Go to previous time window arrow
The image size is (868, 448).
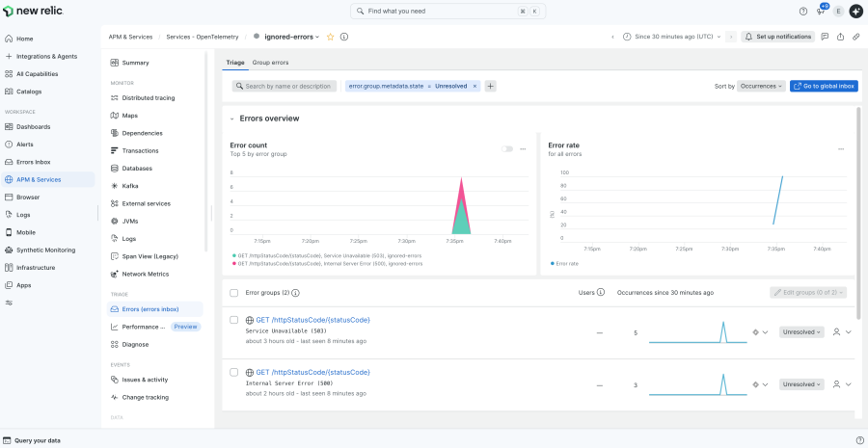click(612, 37)
